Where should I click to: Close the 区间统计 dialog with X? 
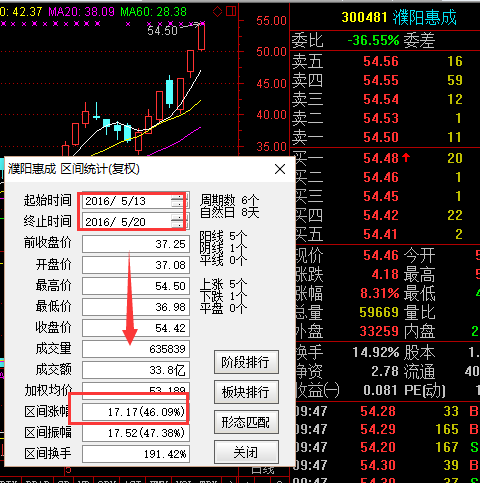(280, 169)
